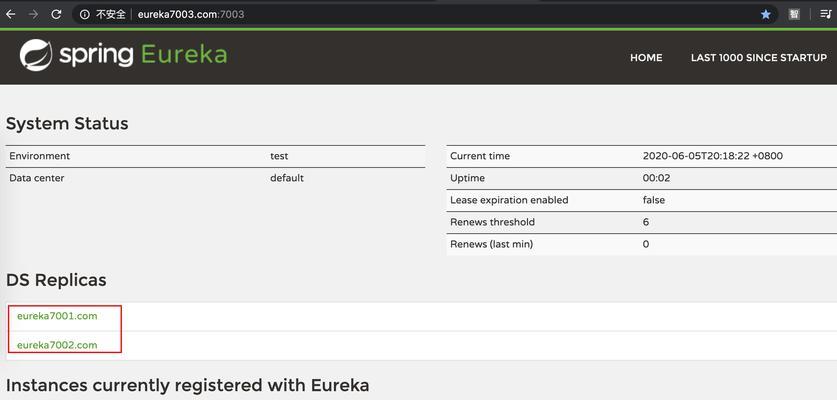
Task: Click the browser back arrow
Action: [11, 14]
